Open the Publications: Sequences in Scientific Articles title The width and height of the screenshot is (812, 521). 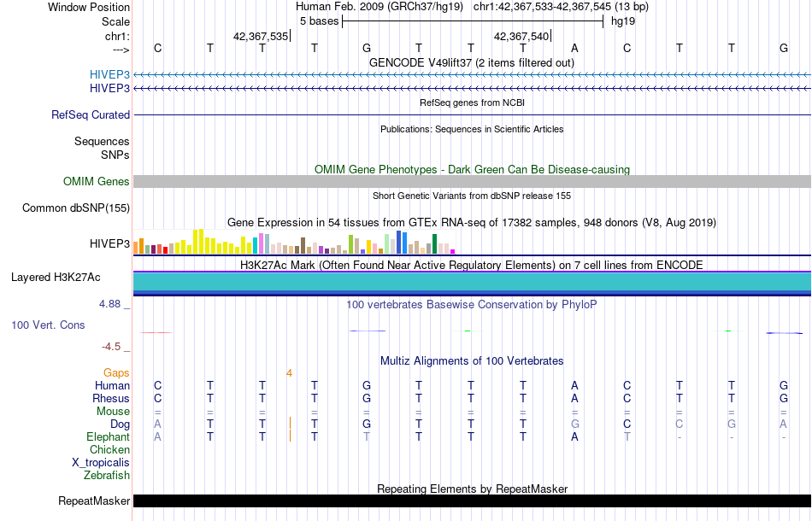tap(472, 129)
